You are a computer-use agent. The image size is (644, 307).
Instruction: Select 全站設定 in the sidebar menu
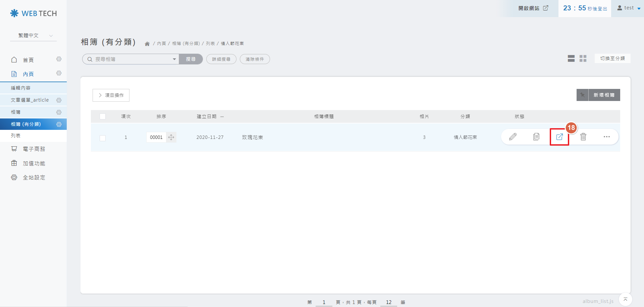tap(34, 177)
